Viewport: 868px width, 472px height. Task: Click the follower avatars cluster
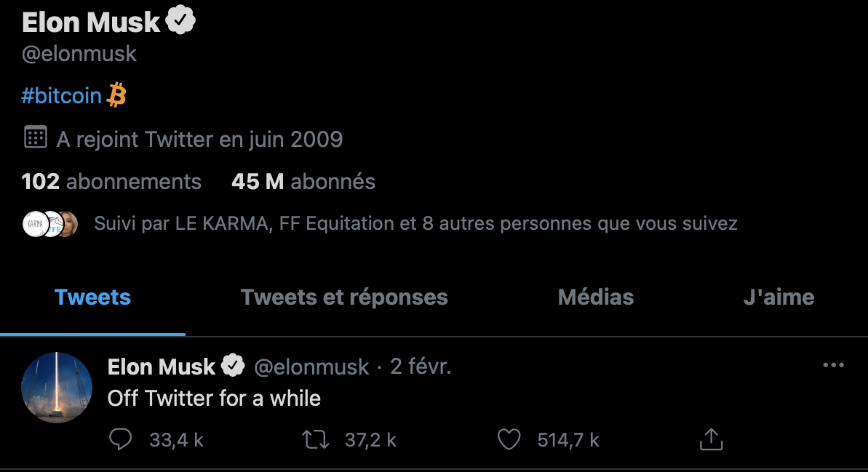coord(49,224)
